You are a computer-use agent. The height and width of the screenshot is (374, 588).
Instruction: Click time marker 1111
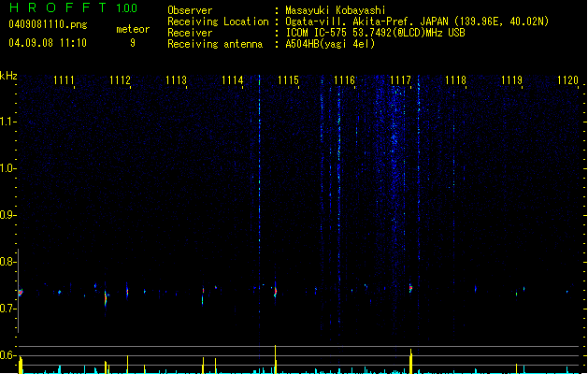pyautogui.click(x=64, y=80)
